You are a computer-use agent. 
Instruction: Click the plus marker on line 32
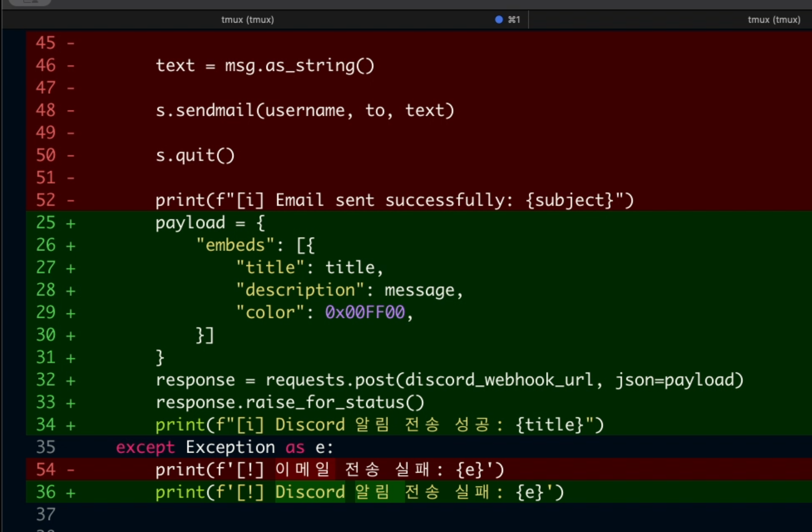coord(70,381)
